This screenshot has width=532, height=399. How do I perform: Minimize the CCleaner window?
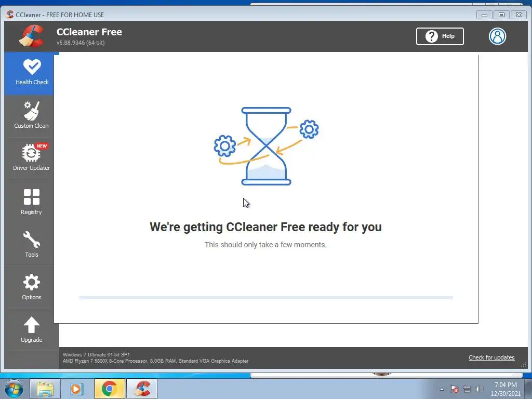point(484,15)
